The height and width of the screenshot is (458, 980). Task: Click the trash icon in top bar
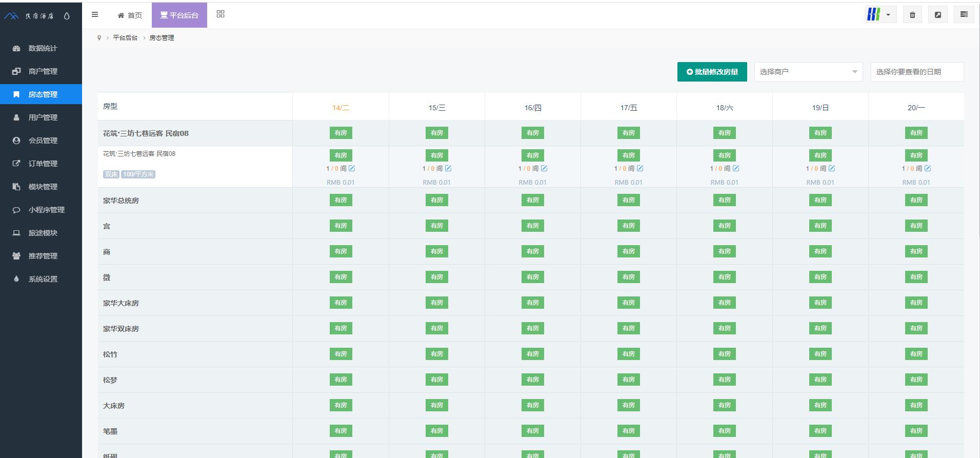(x=912, y=15)
